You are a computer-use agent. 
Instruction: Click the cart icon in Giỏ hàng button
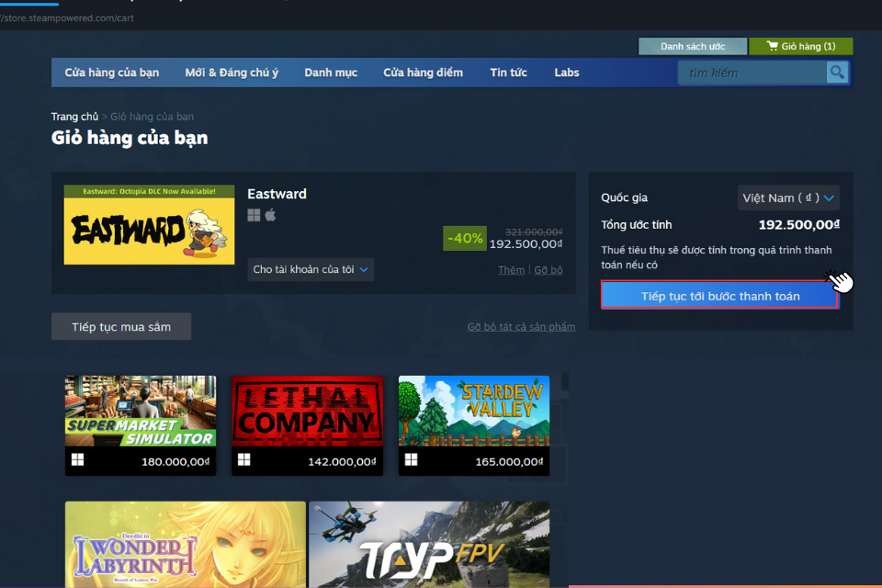point(773,46)
